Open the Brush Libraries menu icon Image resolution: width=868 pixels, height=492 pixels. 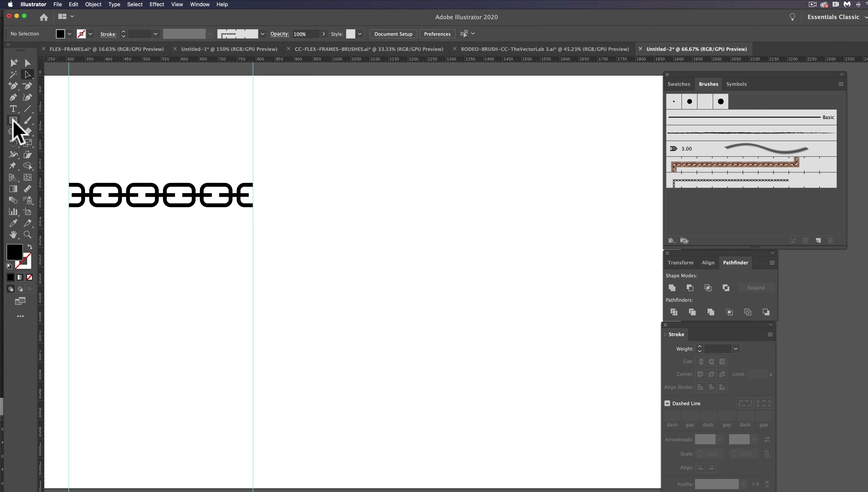click(671, 241)
